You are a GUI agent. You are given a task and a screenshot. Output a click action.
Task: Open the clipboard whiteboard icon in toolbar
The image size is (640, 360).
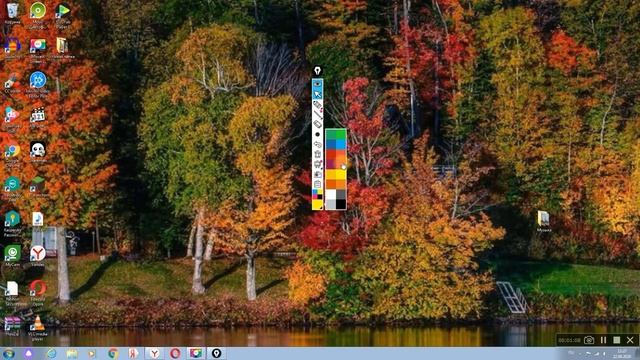(318, 184)
